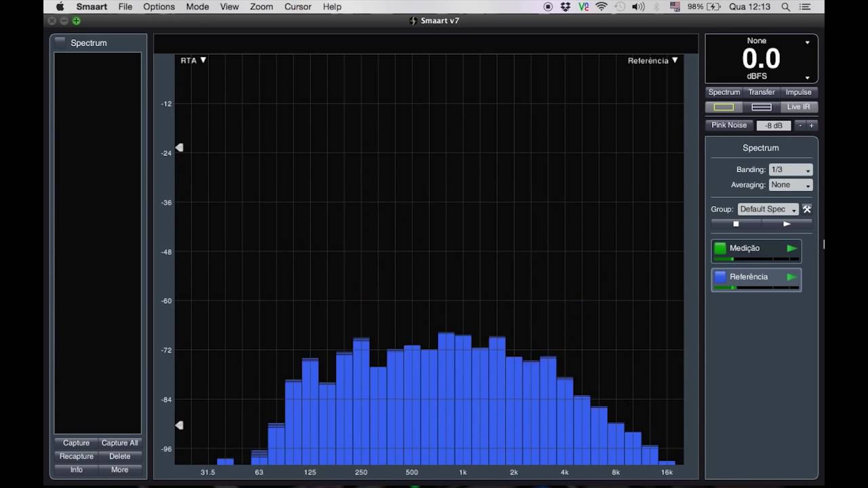Open the Apple menu

(60, 7)
